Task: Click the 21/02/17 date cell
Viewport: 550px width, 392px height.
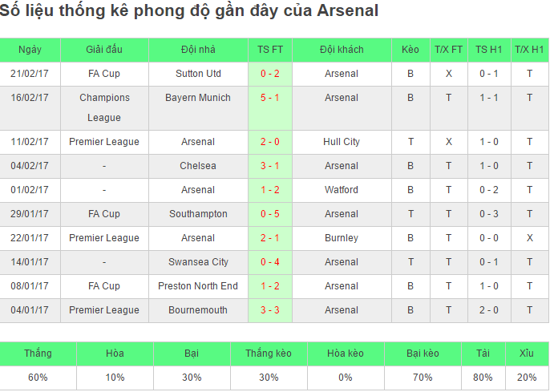Action: 30,74
